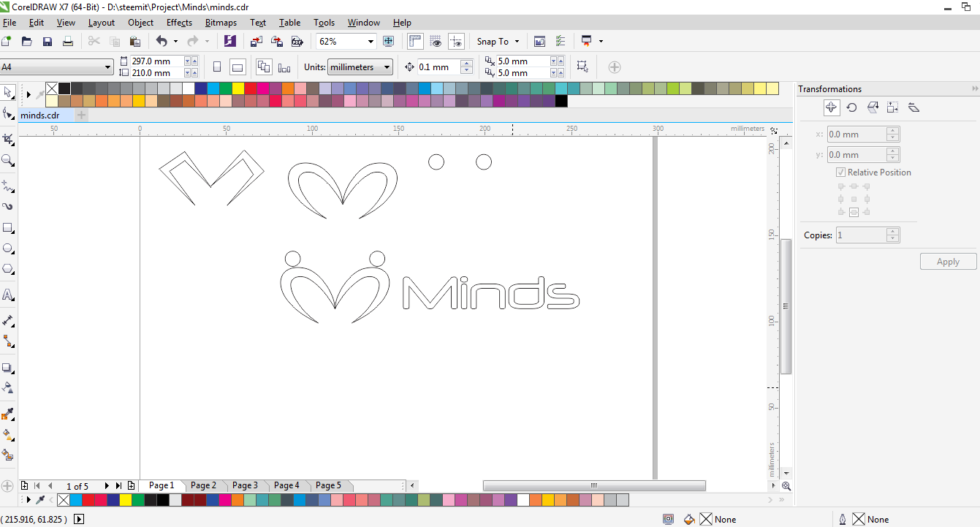Select the Color Eyedropper tool
Screen dimensions: 980x527
pos(8,414)
